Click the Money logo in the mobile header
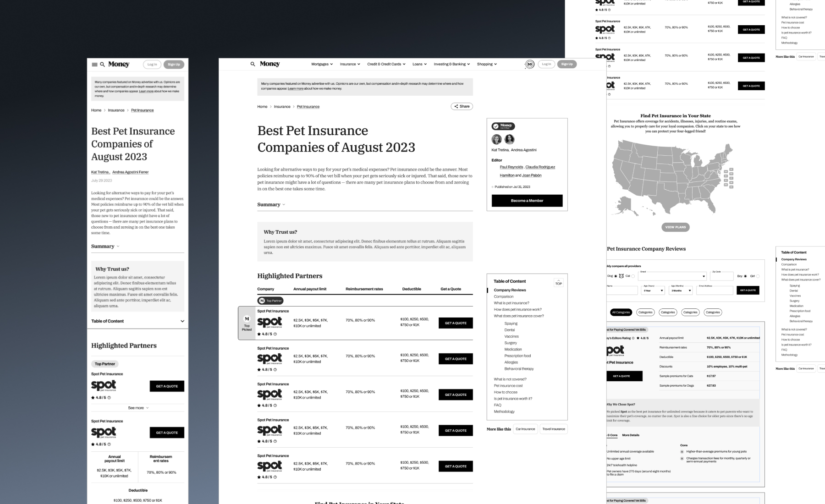This screenshot has width=825, height=504. [x=119, y=65]
